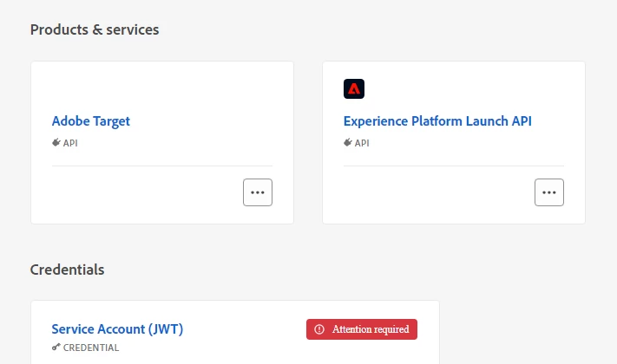Click the plug icon under Experience Platform Launch API

point(348,142)
